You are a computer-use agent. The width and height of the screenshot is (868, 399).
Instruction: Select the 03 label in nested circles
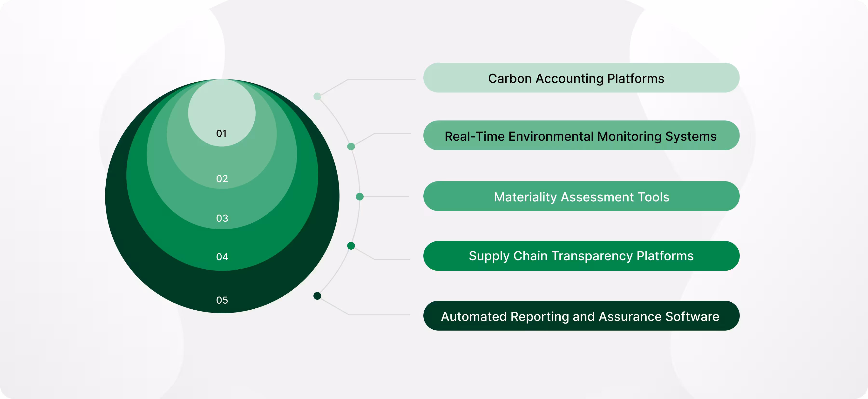[x=222, y=218]
